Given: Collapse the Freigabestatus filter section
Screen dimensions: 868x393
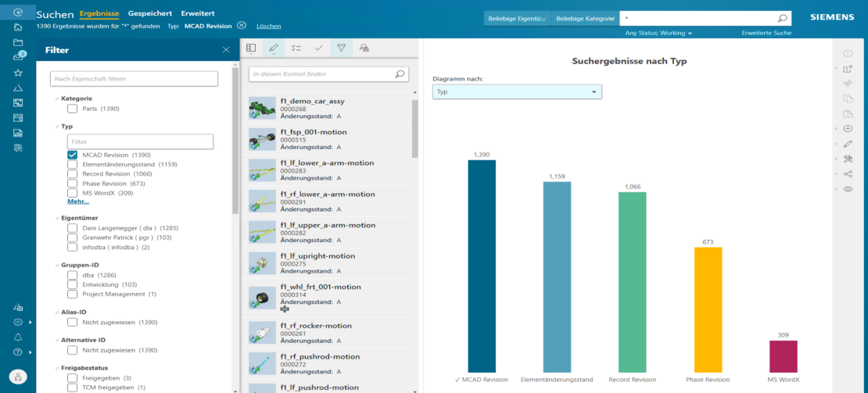Looking at the screenshot, I should pos(56,367).
